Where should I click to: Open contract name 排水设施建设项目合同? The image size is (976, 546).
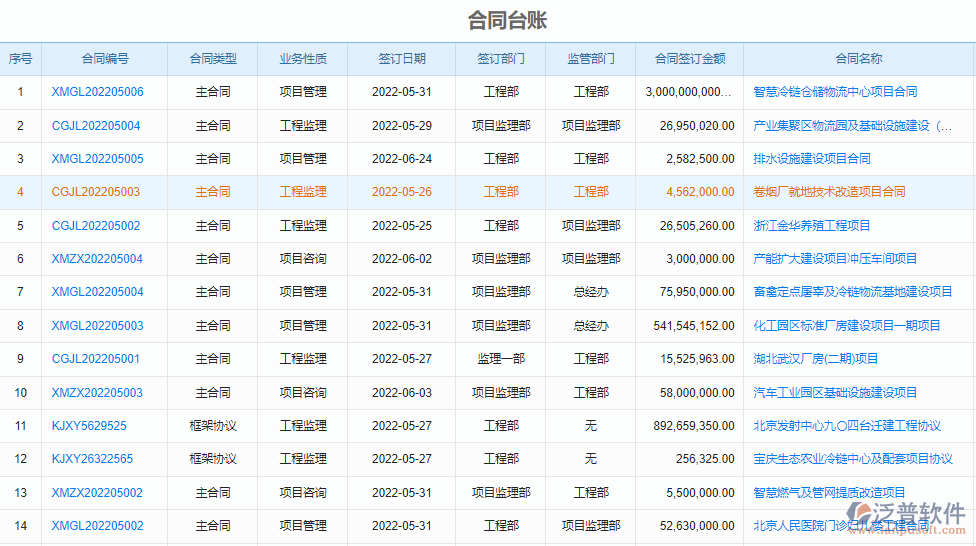click(x=811, y=159)
